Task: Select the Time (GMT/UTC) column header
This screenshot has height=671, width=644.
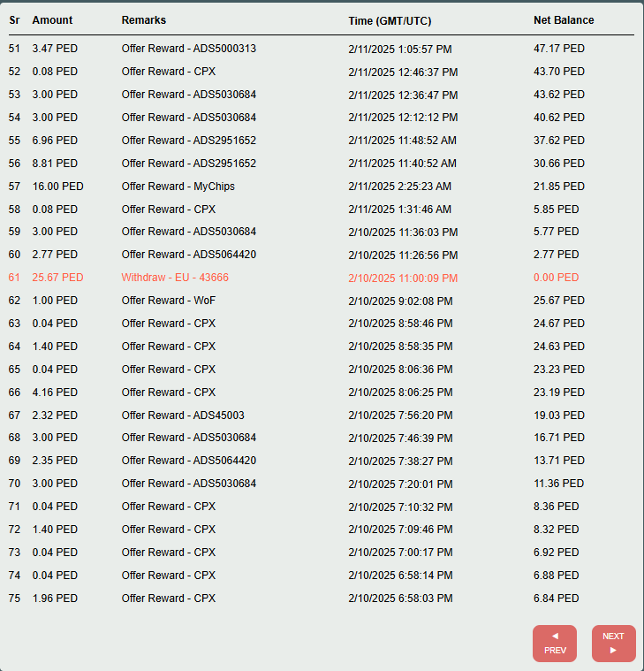Action: click(390, 21)
